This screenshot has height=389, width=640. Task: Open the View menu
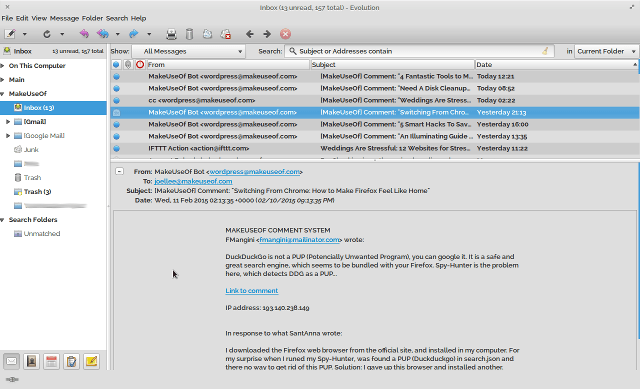pos(39,18)
